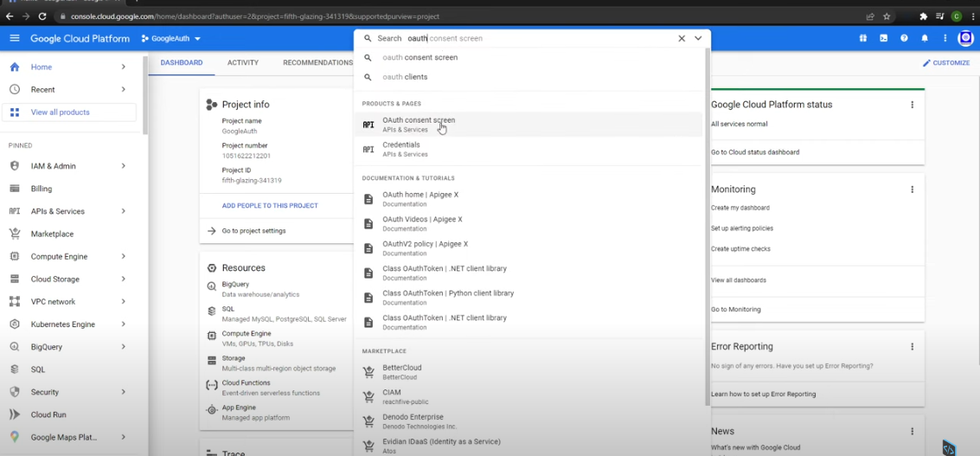Clear the search box with X icon
The image size is (980, 456).
pyautogui.click(x=682, y=39)
